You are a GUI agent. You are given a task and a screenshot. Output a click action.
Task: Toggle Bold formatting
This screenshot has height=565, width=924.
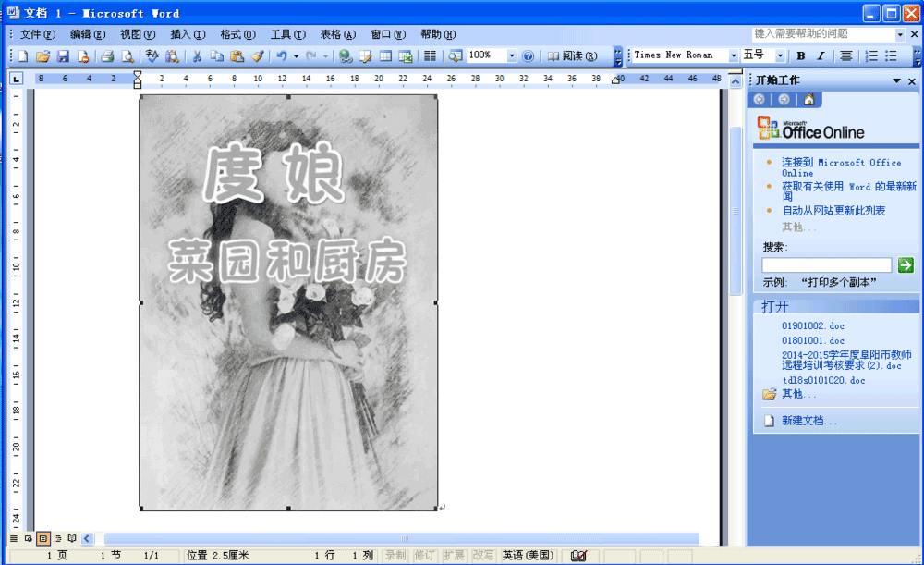coord(801,56)
